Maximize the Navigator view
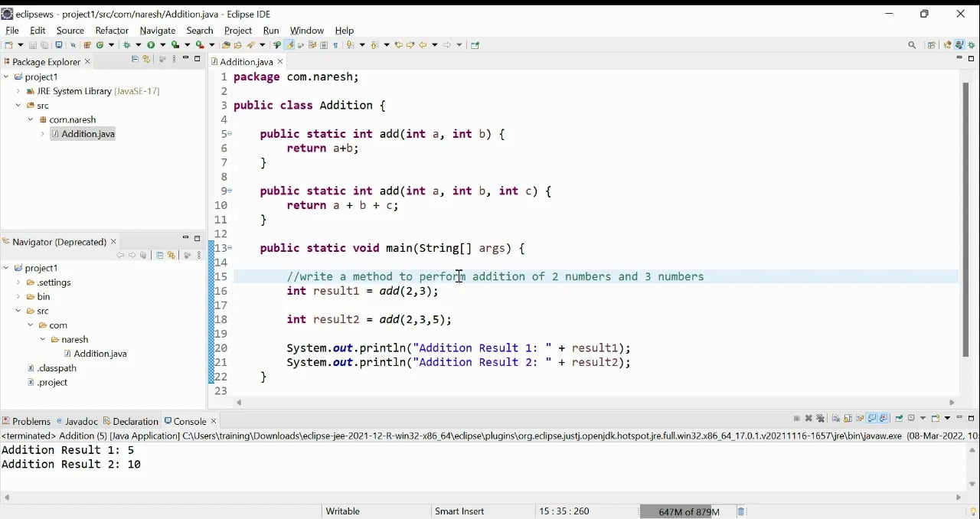980x519 pixels. pyautogui.click(x=197, y=238)
